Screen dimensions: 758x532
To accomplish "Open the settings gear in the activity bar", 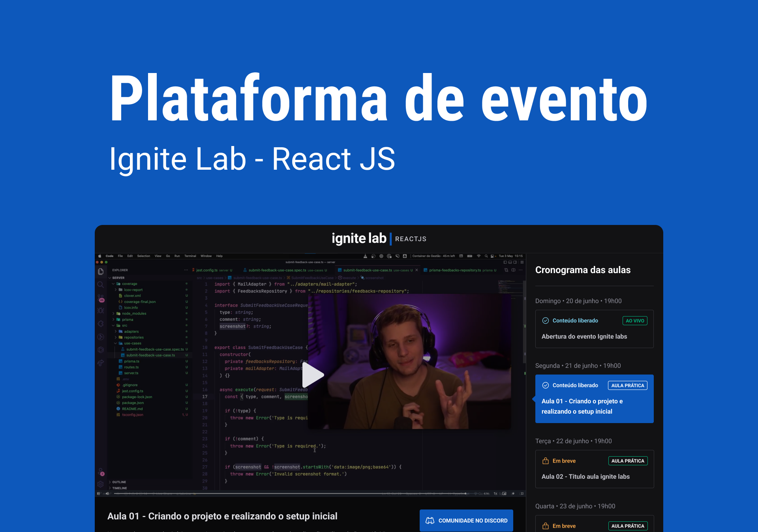I will [x=101, y=484].
